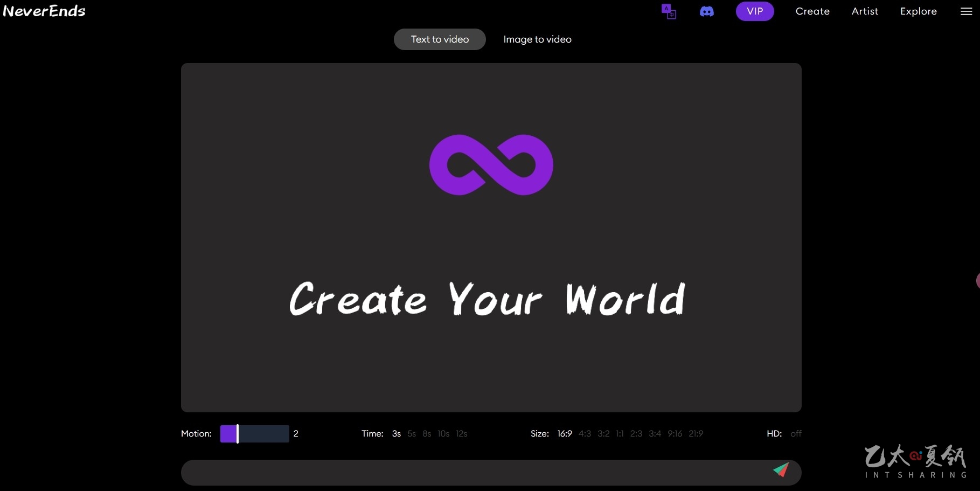Screen dimensions: 980x491
Task: Choose 2:3 aspect ratio
Action: tap(636, 434)
